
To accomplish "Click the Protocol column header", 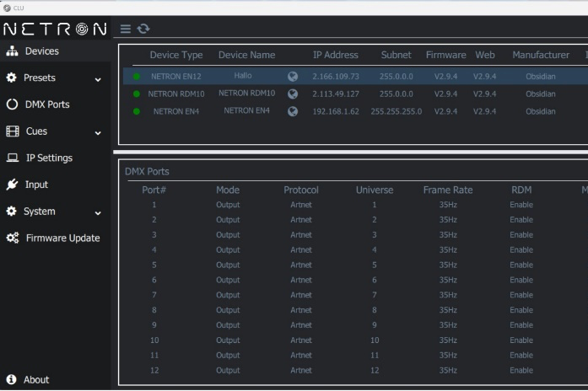I will 301,190.
